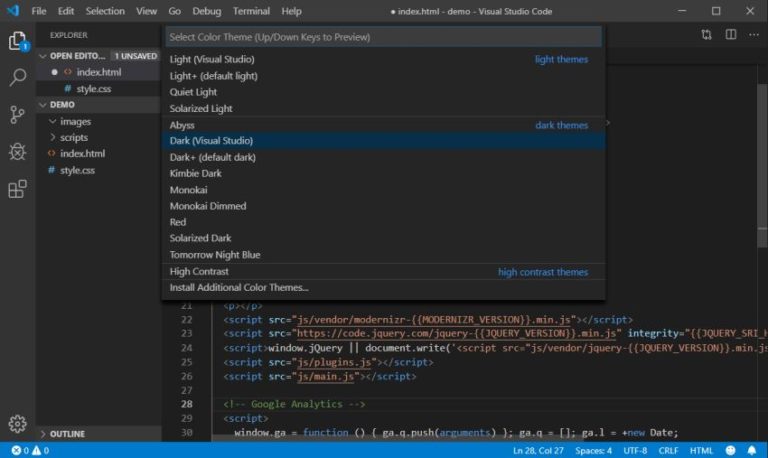Change the UTF-8 encoding in status bar

[635, 450]
